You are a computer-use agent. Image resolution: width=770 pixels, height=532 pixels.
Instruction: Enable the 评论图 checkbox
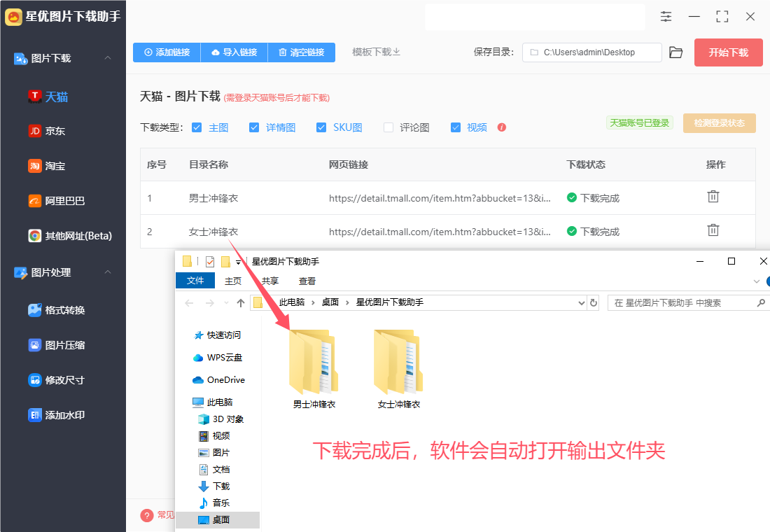(x=388, y=127)
